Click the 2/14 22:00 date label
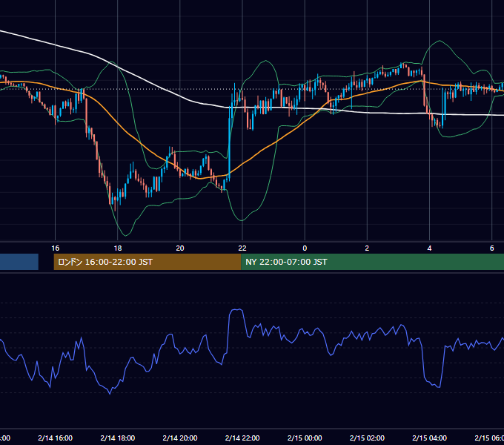 pos(242,438)
